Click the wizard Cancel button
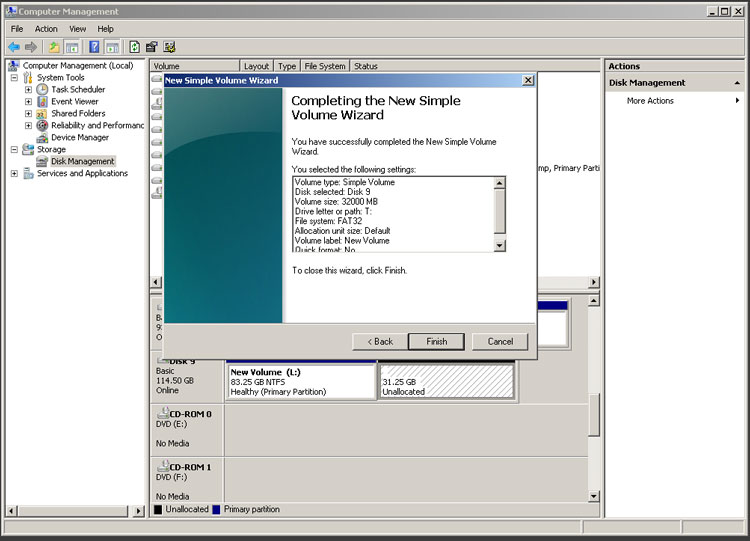750x541 pixels. (500, 342)
